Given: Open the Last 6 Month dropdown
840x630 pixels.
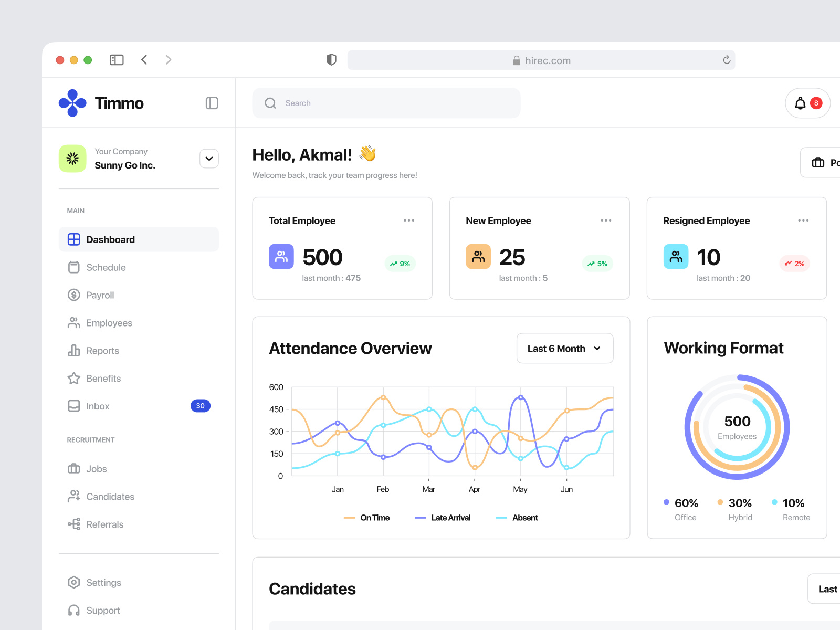Looking at the screenshot, I should click(565, 348).
